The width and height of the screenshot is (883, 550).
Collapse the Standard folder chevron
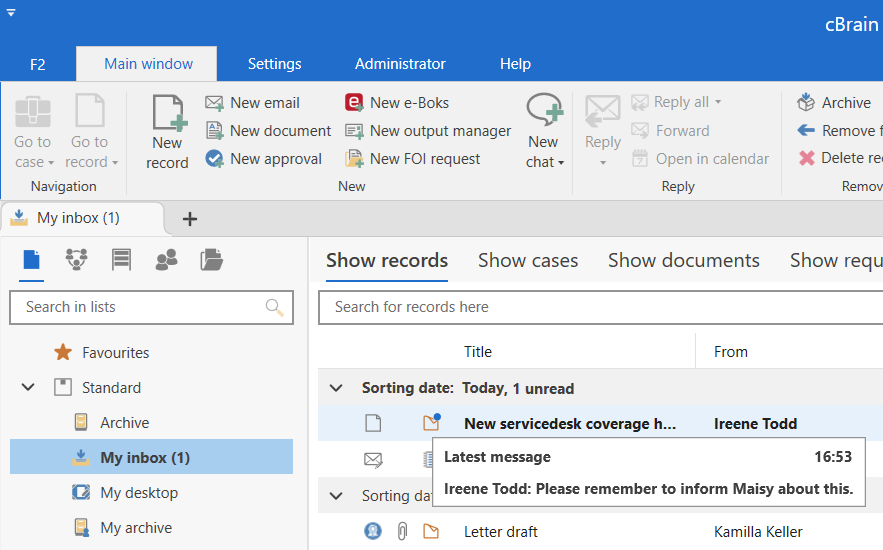[x=28, y=387]
